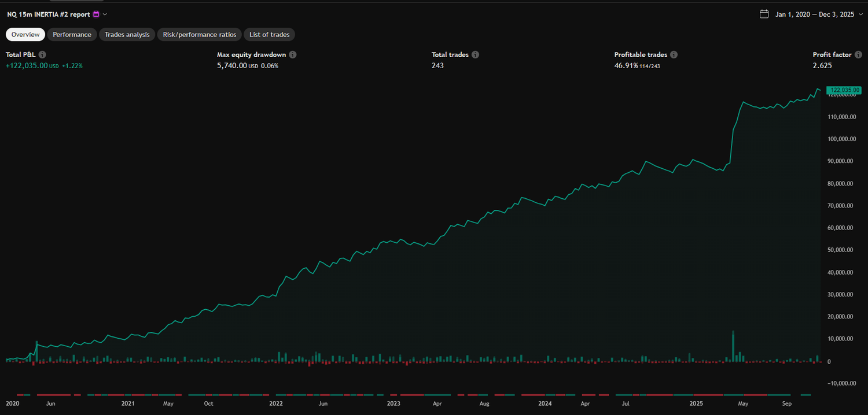The height and width of the screenshot is (415, 868).
Task: Show the Profit factor info icon details
Action: (x=859, y=55)
